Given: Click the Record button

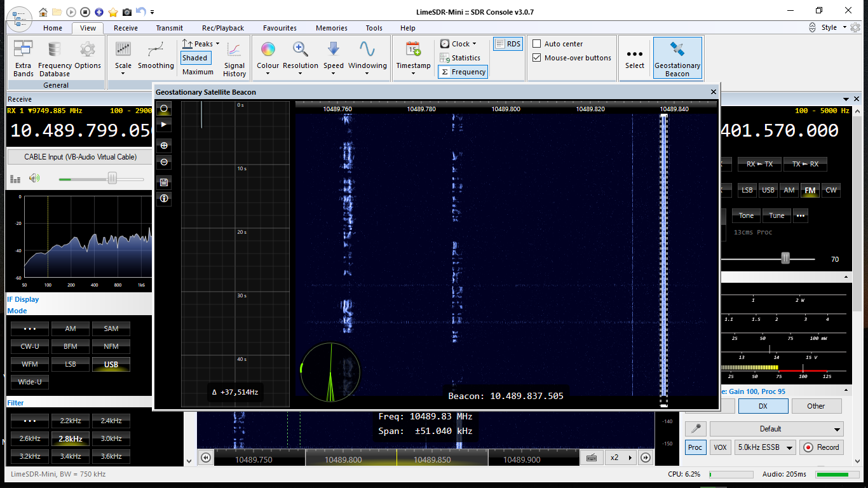Looking at the screenshot, I should [821, 447].
